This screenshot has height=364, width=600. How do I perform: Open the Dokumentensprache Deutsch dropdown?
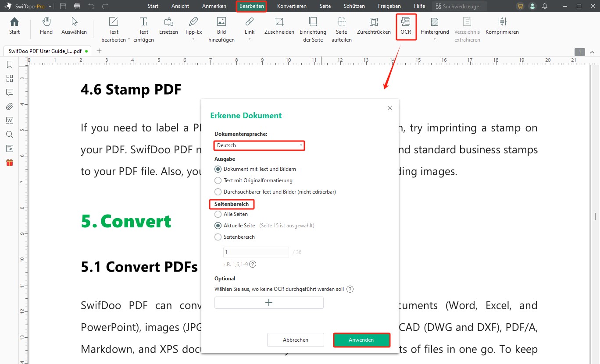click(x=259, y=145)
